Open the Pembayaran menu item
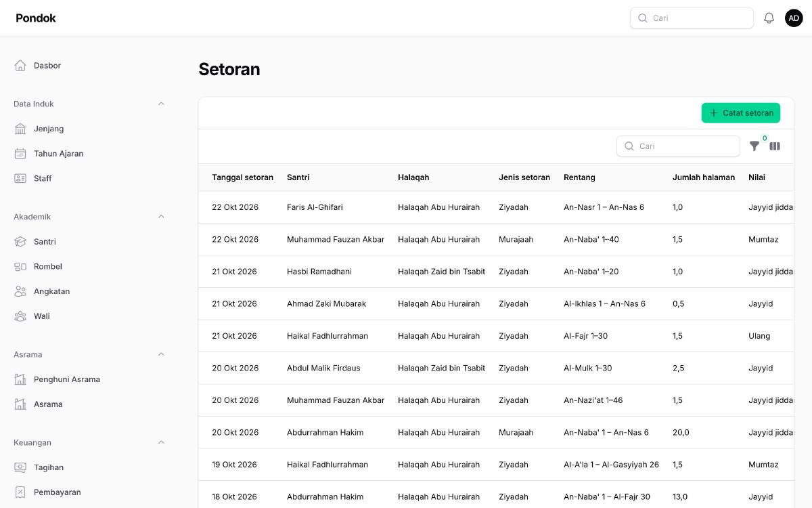This screenshot has height=508, width=812. pyautogui.click(x=89, y=492)
